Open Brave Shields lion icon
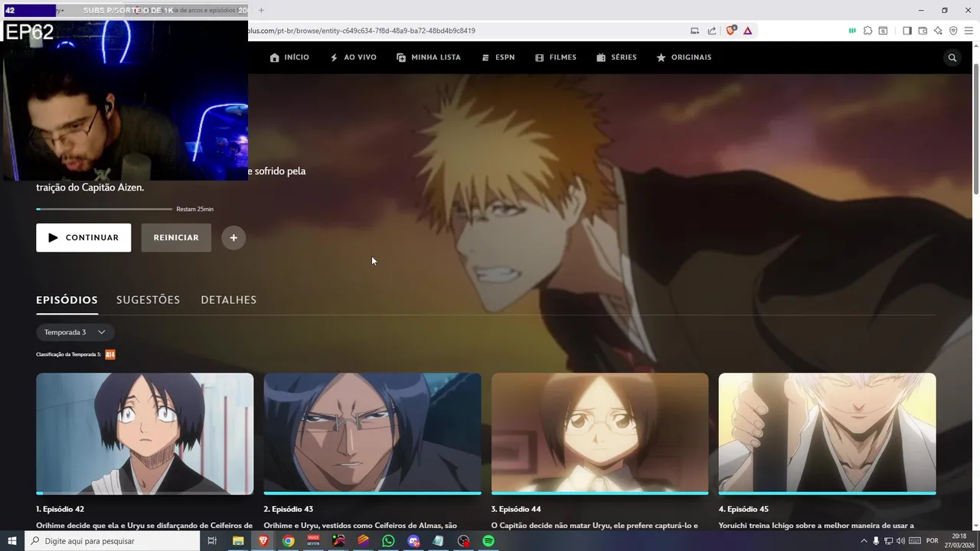Viewport: 980px width, 551px height. 730,31
